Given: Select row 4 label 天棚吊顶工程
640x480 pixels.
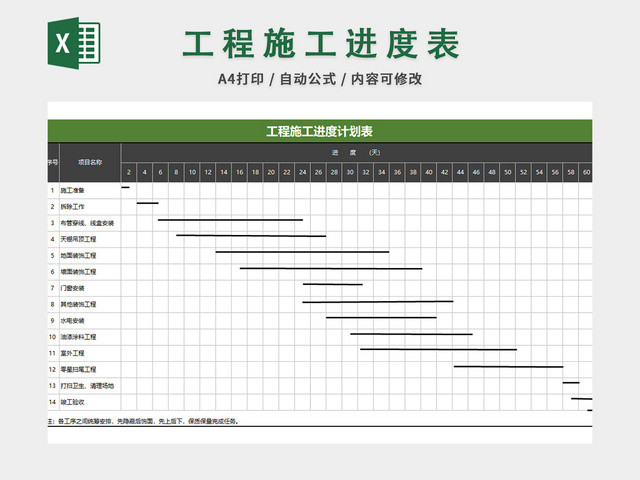Looking at the screenshot, I should 78,239.
